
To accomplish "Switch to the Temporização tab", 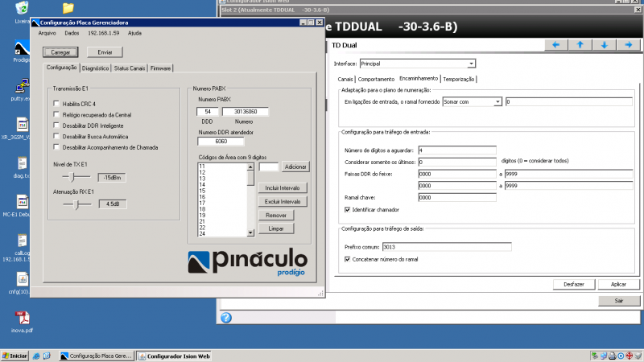I will [x=459, y=79].
